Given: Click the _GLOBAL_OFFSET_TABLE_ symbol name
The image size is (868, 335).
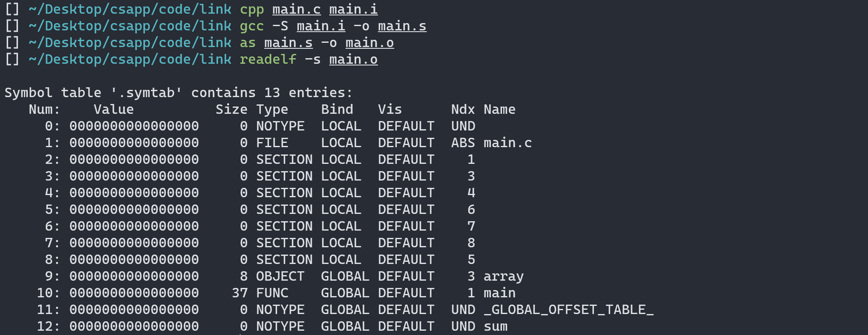Looking at the screenshot, I should coord(569,309).
